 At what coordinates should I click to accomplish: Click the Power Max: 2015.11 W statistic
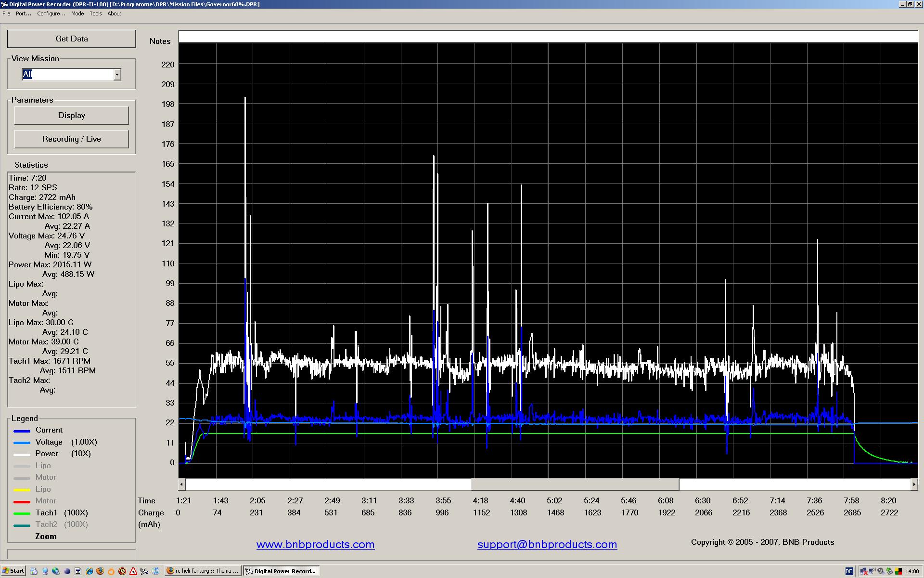(50, 264)
